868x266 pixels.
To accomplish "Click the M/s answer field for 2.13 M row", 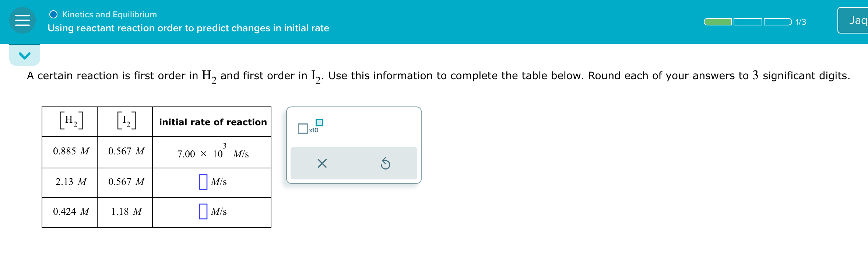I will (x=202, y=182).
